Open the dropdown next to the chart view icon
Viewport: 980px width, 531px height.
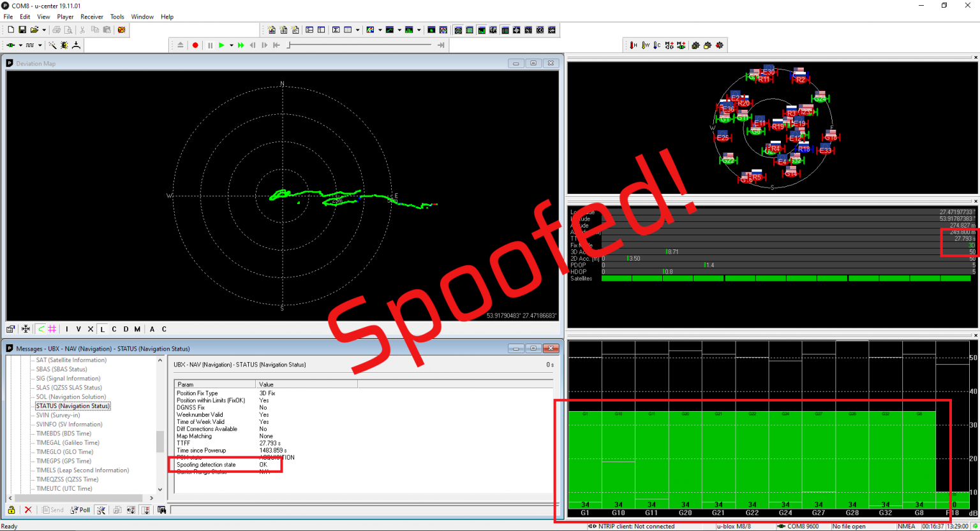(398, 30)
